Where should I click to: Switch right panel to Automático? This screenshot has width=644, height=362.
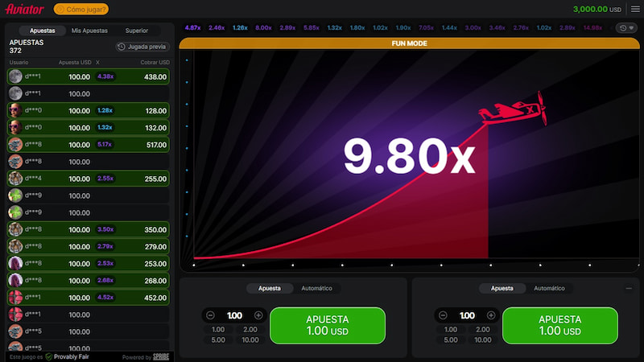pyautogui.click(x=549, y=288)
